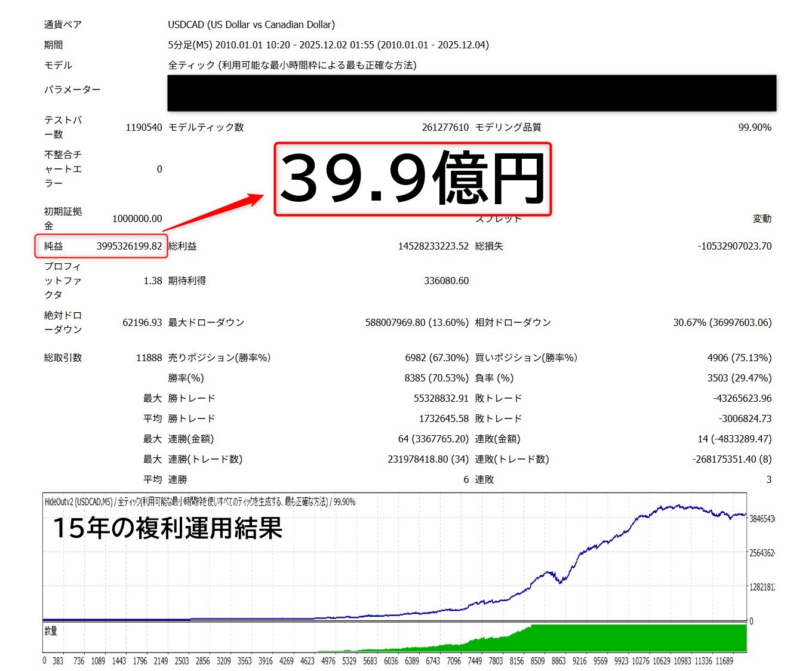Image resolution: width=812 pixels, height=671 pixels.
Task: Click the win rate 8385 (70.53%)
Action: pos(436,378)
